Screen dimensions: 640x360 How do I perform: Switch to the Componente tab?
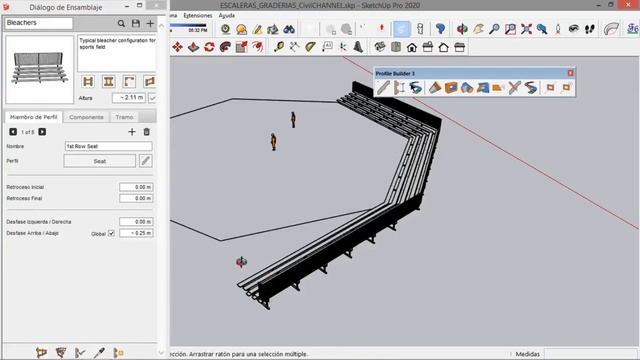(x=86, y=117)
